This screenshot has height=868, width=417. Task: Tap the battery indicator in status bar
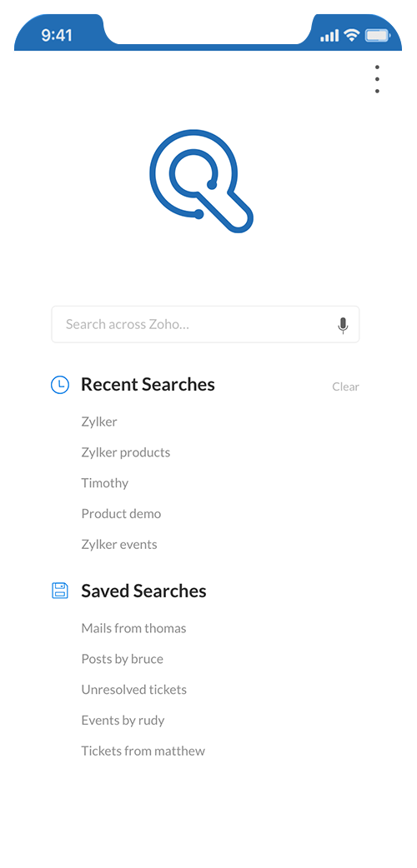click(x=378, y=36)
